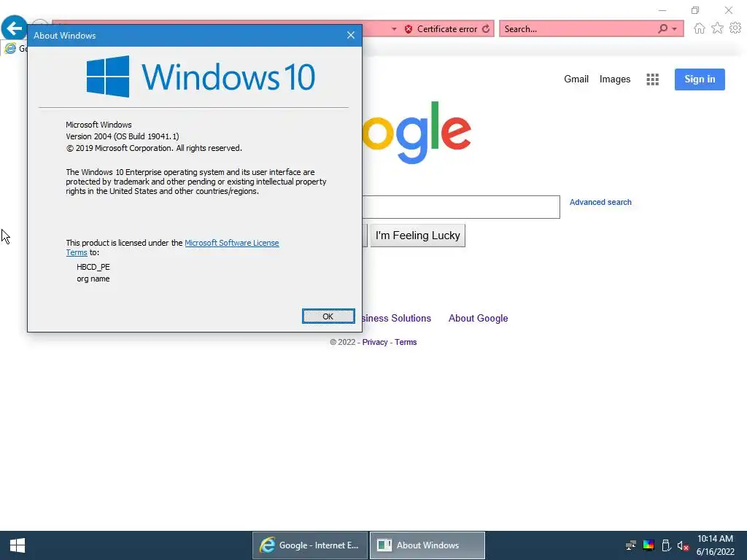Open the address bar autocomplete dropdown arrow
Viewport: 747px width, 560px height.
coord(394,29)
